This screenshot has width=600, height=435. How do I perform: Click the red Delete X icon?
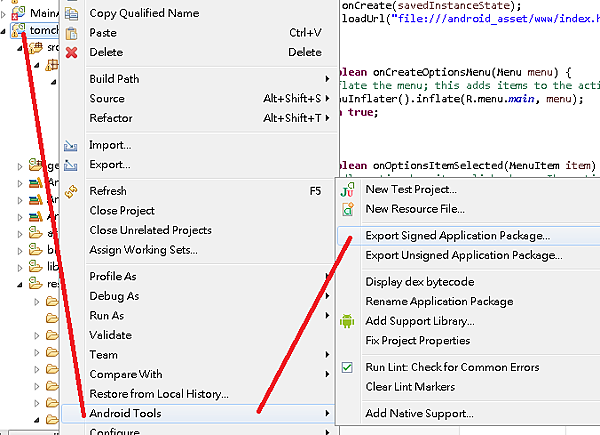point(72,52)
